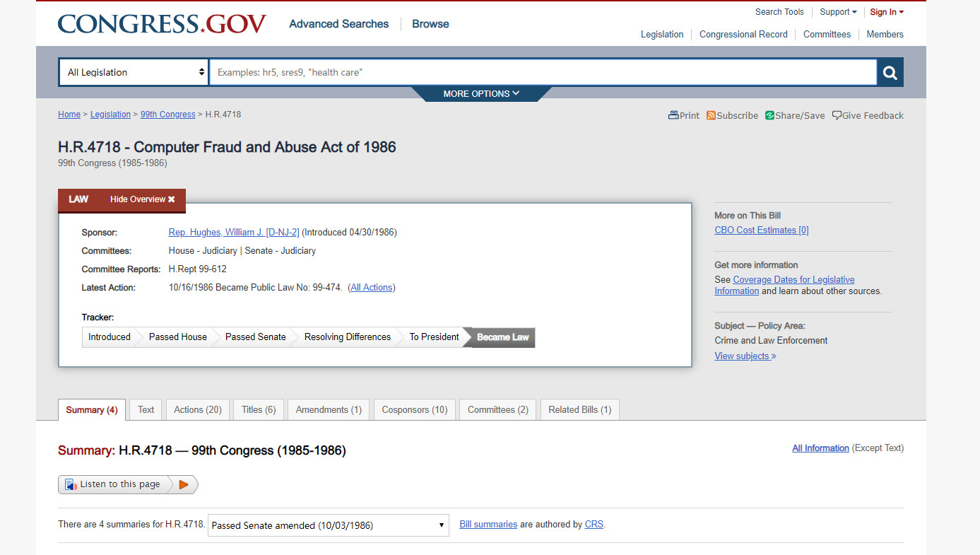The width and height of the screenshot is (980, 555).
Task: Open the Related Bills (1) tab
Action: [x=580, y=410]
